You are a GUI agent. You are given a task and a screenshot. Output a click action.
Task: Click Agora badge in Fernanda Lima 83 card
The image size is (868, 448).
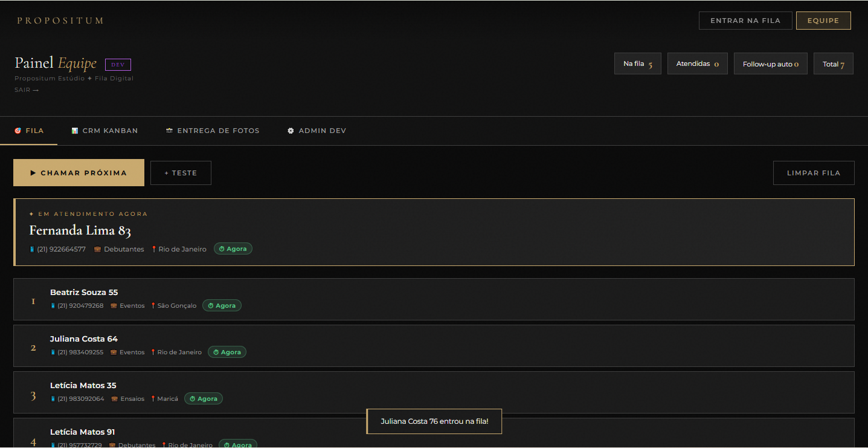pos(233,249)
